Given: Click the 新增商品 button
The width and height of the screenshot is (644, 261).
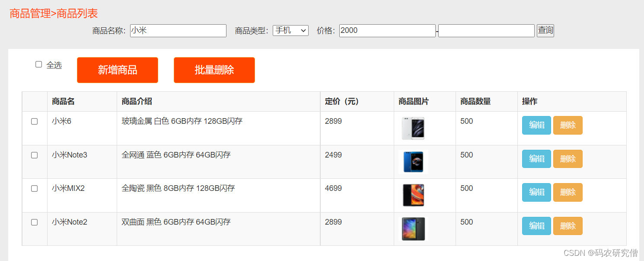Looking at the screenshot, I should (x=118, y=70).
